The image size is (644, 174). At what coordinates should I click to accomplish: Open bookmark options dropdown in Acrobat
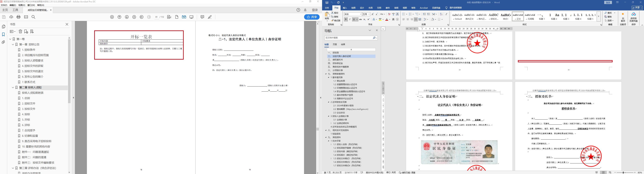tap(12, 32)
